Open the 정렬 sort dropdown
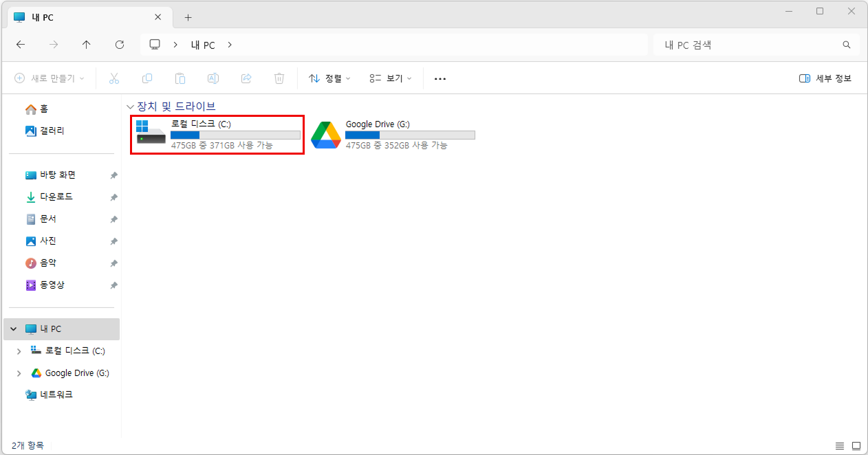Image resolution: width=868 pixels, height=455 pixels. (x=329, y=78)
